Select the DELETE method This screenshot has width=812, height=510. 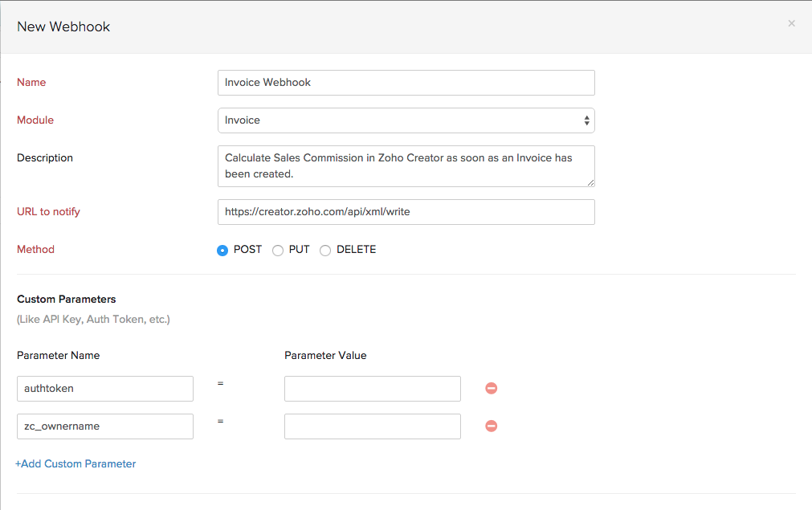[324, 250]
